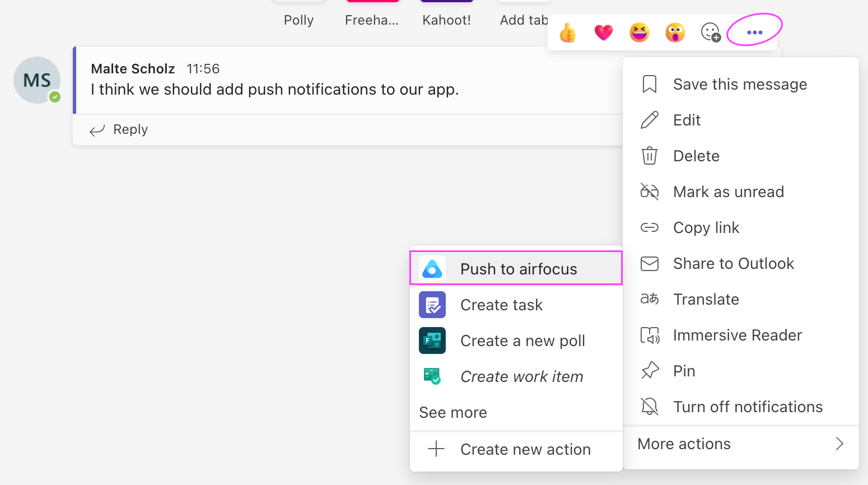The image size is (868, 485).
Task: Click the airfocus app logo icon
Action: click(x=432, y=269)
